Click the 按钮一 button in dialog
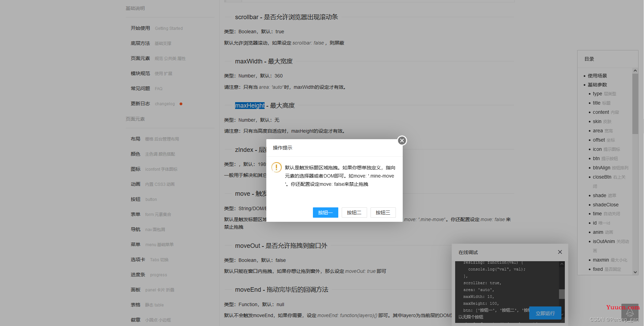The image size is (644, 326). click(x=325, y=213)
